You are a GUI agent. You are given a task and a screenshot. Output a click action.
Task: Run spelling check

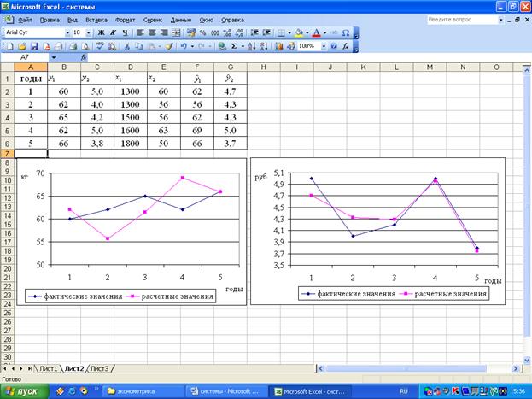100,46
